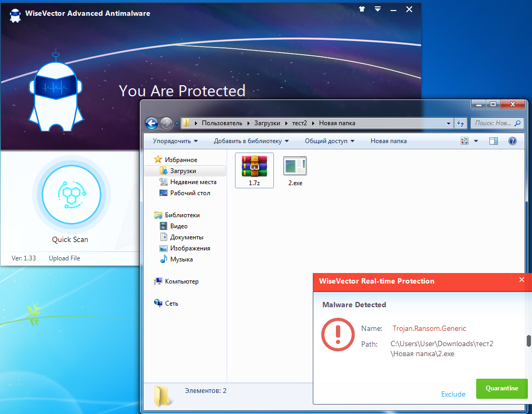This screenshot has width=532, height=414.
Task: Open the Упорядочить menu
Action: pos(175,141)
